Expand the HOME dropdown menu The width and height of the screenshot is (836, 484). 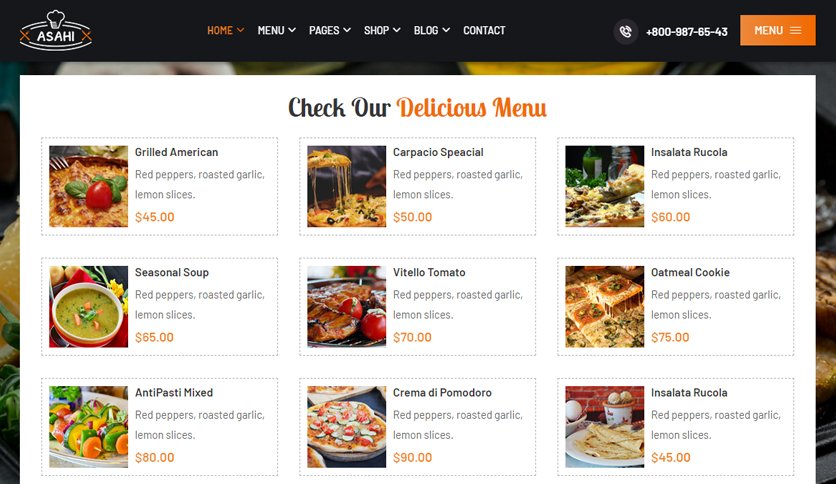[226, 30]
